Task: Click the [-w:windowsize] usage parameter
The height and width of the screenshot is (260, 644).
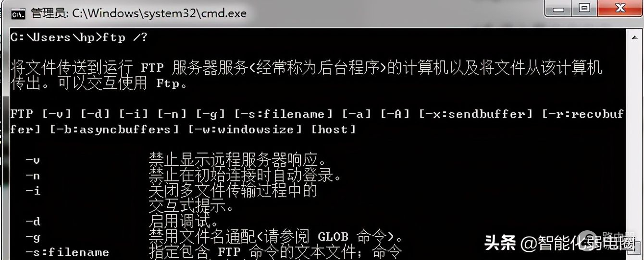Action: tap(245, 130)
